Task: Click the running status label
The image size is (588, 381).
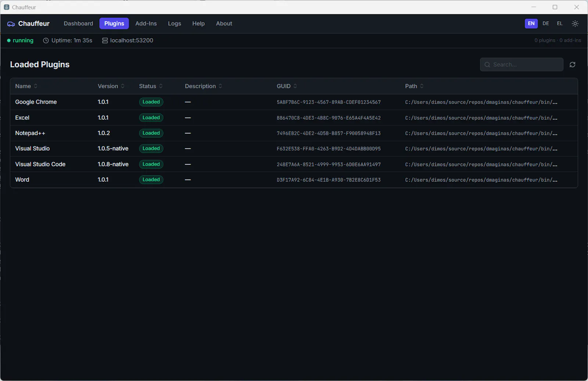Action: coord(23,41)
